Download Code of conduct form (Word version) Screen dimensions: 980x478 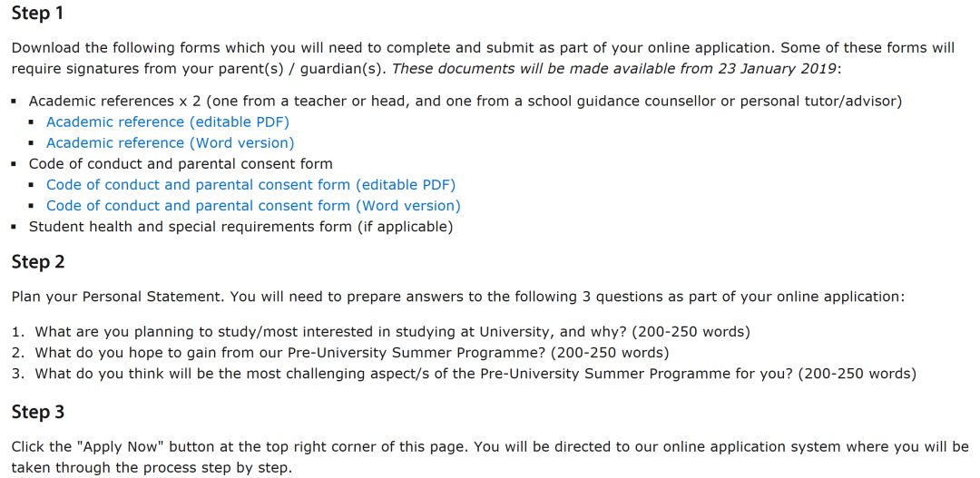(253, 206)
